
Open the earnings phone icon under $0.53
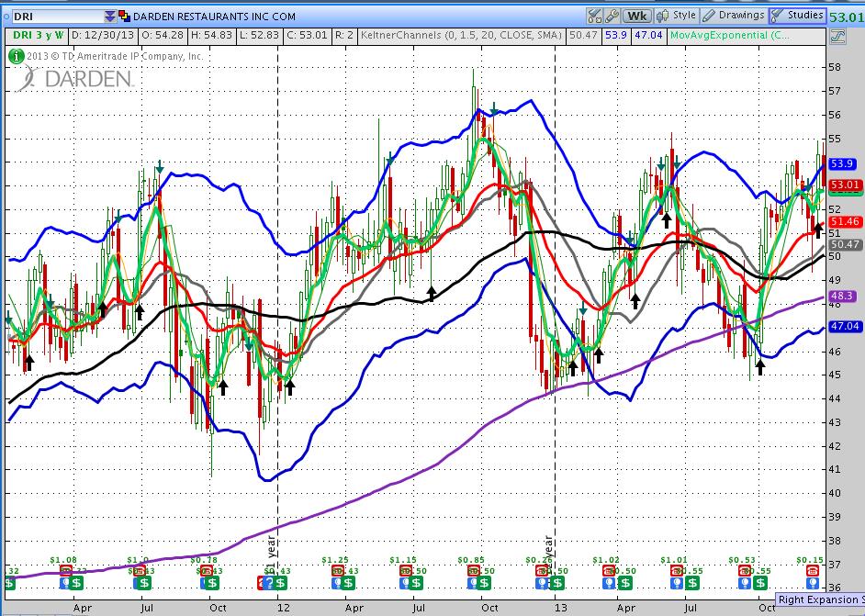point(746,570)
